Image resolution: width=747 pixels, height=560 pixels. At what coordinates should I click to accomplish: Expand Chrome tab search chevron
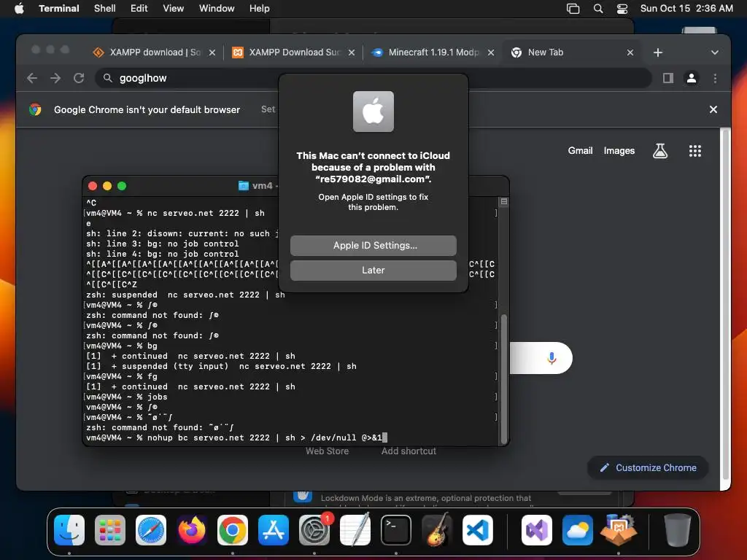tap(714, 52)
